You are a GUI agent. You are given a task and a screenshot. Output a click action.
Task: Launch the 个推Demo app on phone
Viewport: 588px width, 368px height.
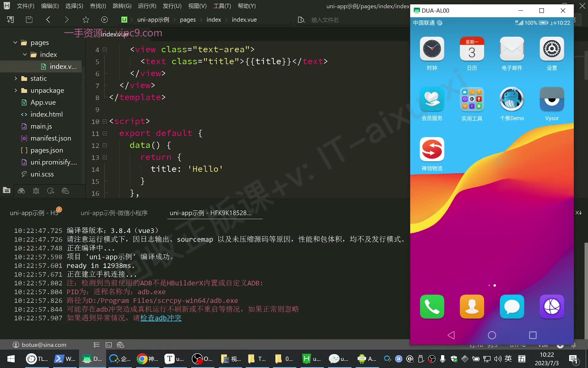click(x=512, y=99)
